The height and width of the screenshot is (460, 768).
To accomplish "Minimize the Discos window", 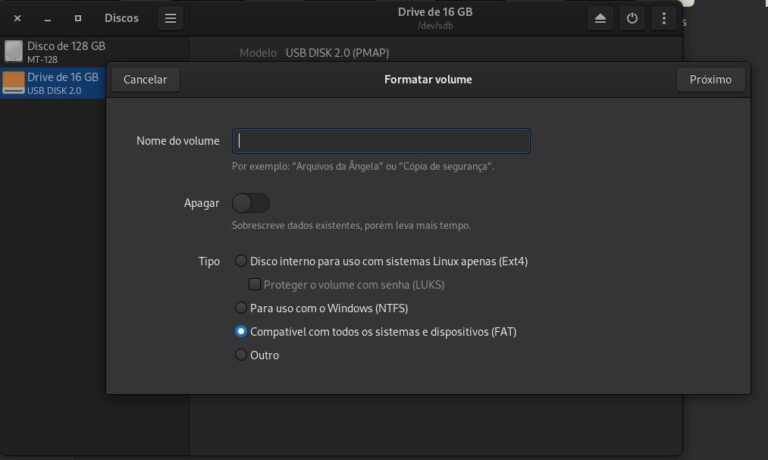I will (x=47, y=18).
